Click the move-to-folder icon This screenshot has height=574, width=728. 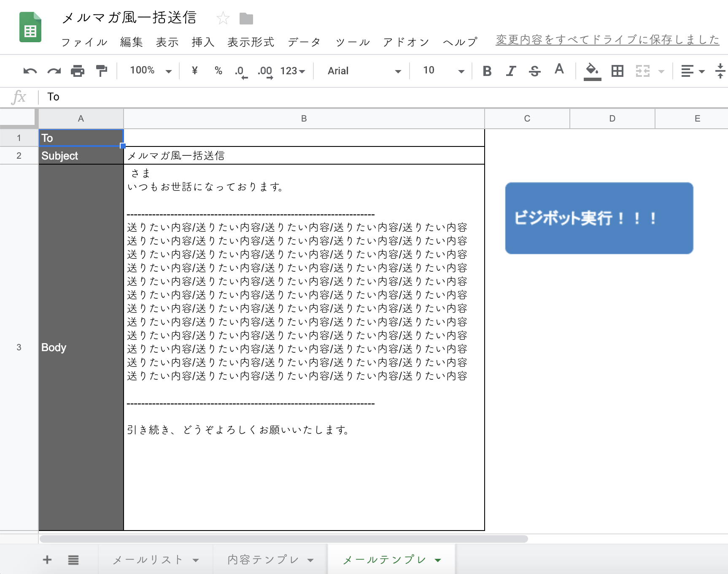pyautogui.click(x=246, y=19)
